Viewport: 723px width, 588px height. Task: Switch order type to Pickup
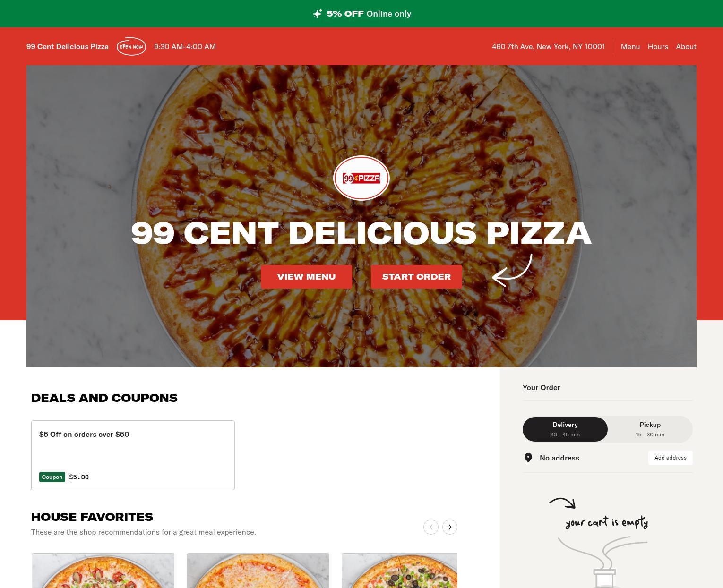tap(650, 429)
